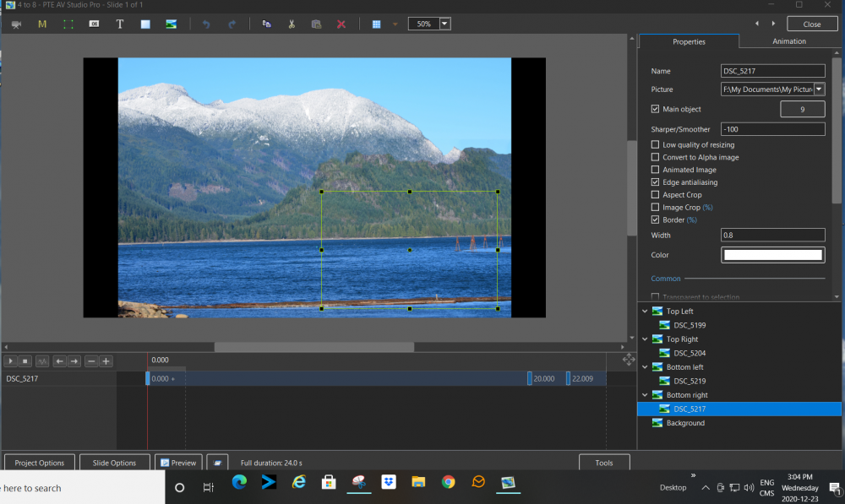Click the Undo arrow icon

click(206, 24)
